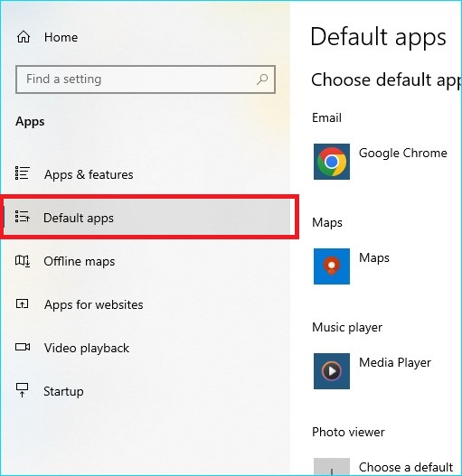Viewport: 462px width, 476px height.
Task: Click the Apps & features list icon
Action: point(23,173)
